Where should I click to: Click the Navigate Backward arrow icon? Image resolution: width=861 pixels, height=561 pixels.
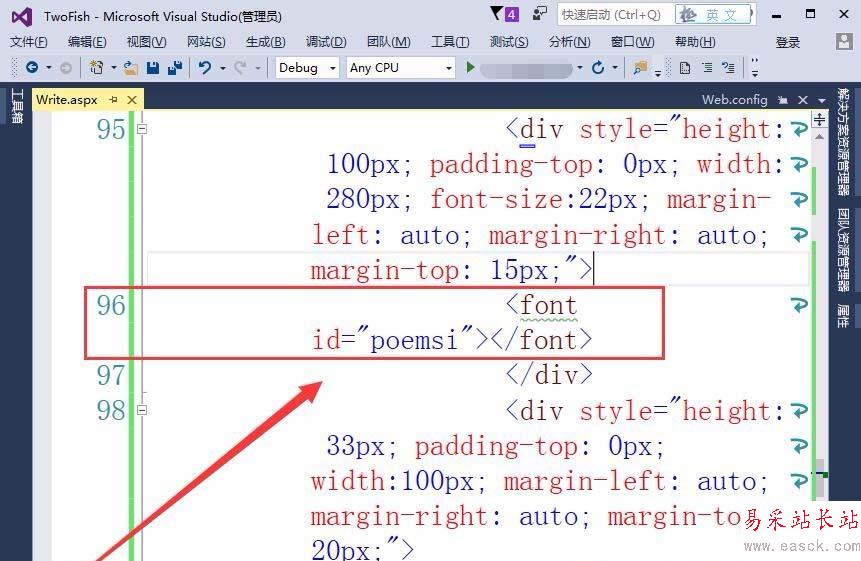32,68
